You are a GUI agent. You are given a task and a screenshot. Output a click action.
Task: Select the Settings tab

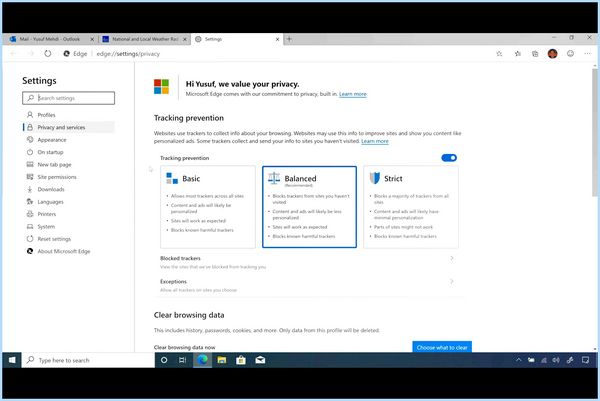click(237, 39)
